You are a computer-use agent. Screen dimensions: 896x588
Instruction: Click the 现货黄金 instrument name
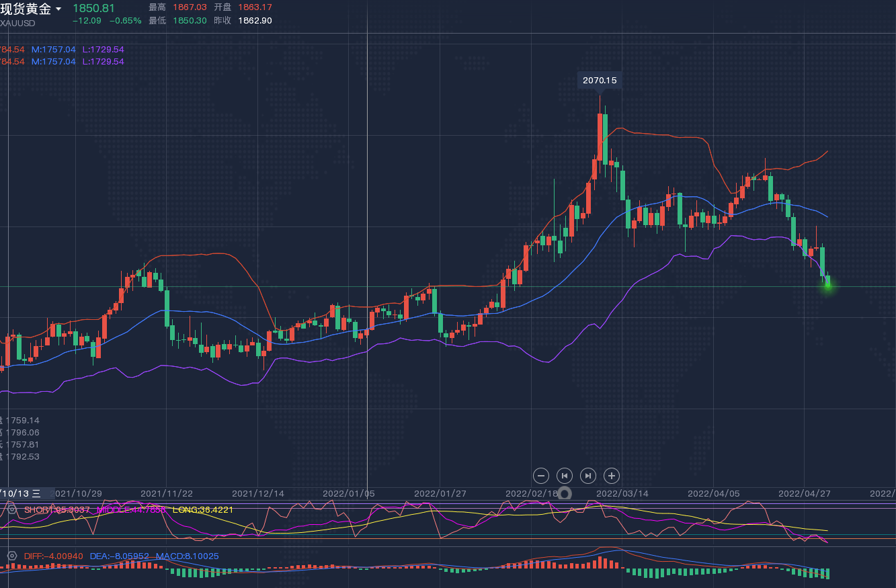pyautogui.click(x=26, y=9)
